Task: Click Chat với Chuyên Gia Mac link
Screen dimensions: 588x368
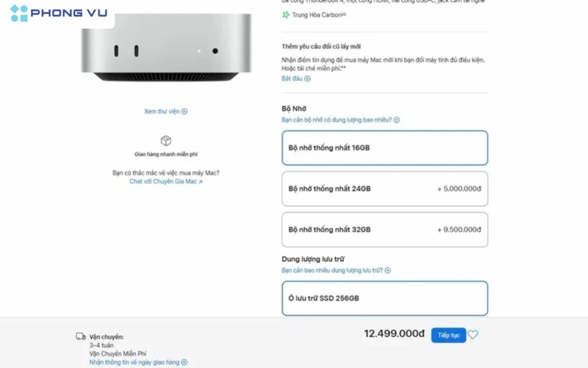Action: 164,181
